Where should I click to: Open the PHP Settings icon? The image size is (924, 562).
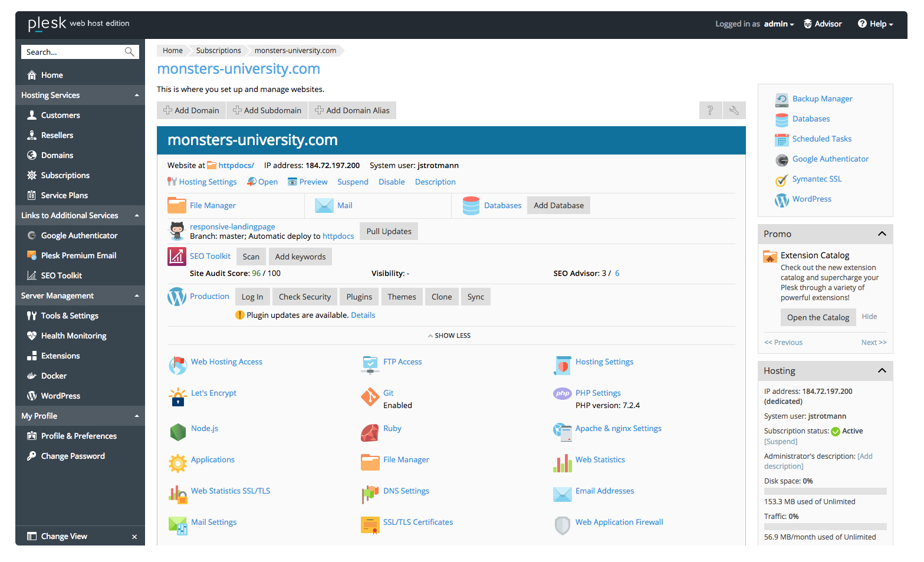(x=563, y=393)
